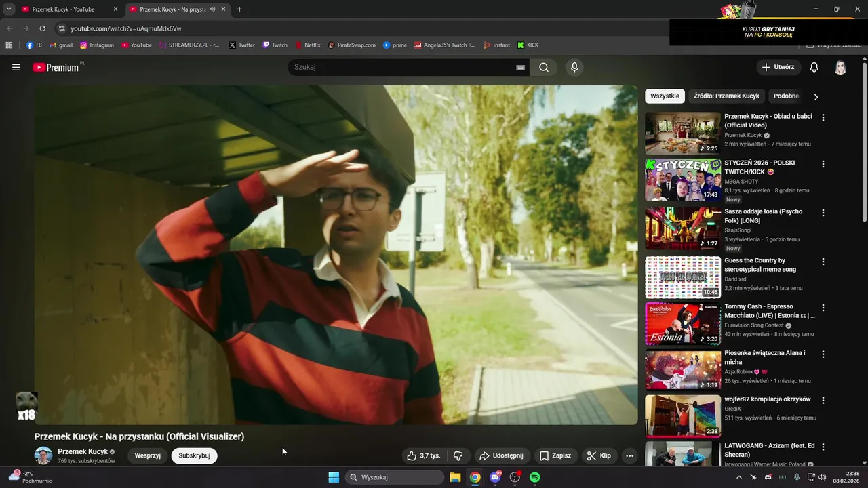Save video with the Zapisz button
The width and height of the screenshot is (868, 488).
coord(555,455)
